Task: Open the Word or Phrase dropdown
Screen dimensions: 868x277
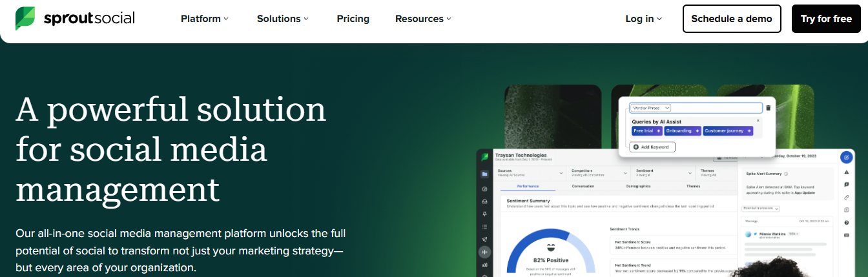Action: (x=650, y=108)
